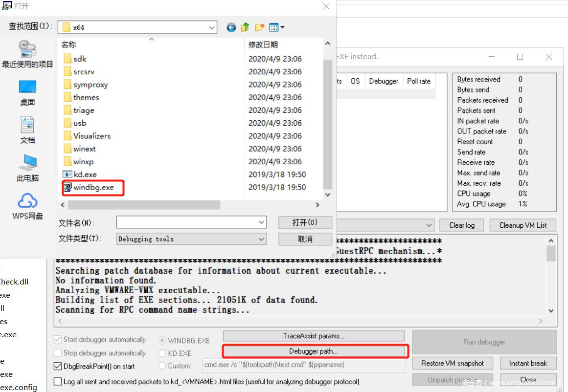Expand the combo box left of Clear log
568x392 pixels.
(429, 225)
